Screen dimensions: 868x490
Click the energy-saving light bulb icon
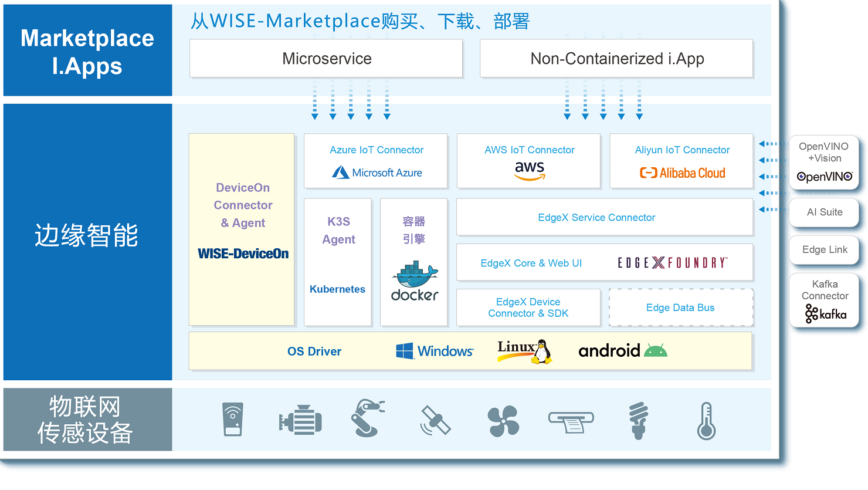point(639,420)
